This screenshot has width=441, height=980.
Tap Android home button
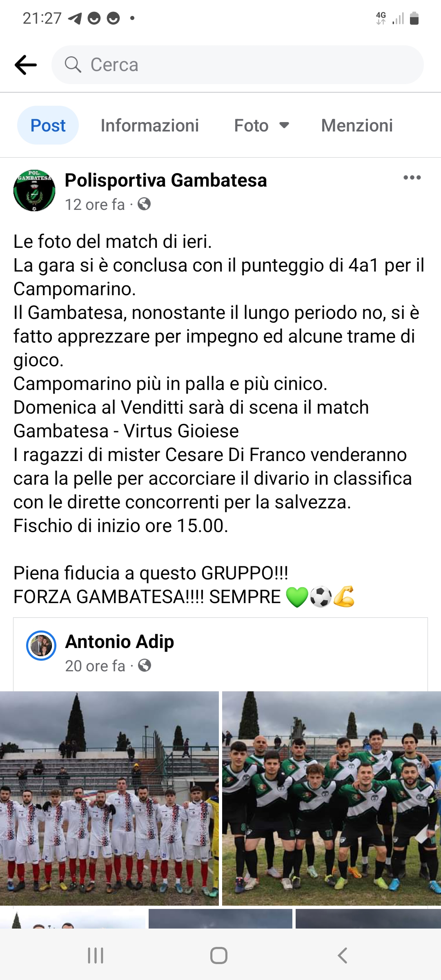point(219,955)
